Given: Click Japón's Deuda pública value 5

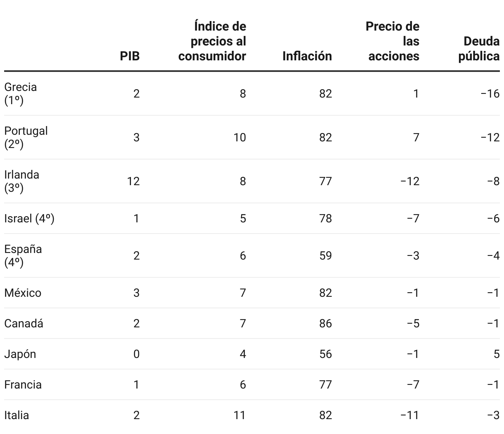Looking at the screenshot, I should tap(496, 354).
